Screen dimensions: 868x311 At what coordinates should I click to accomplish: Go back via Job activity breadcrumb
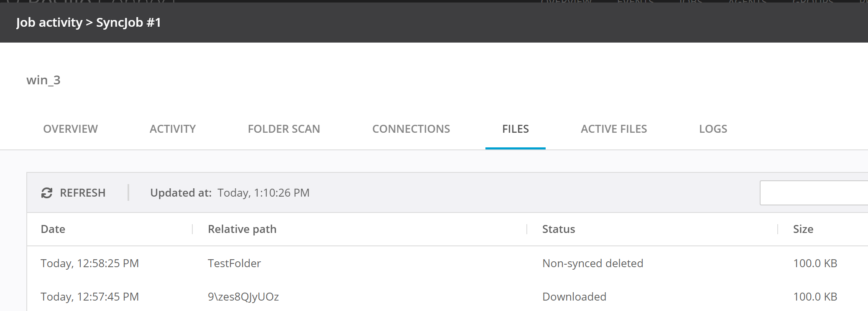coord(49,23)
